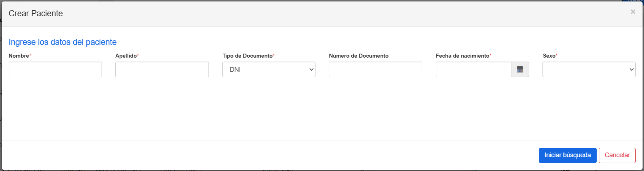This screenshot has height=171, width=644.
Task: Focus the Apellido input field
Action: point(162,69)
